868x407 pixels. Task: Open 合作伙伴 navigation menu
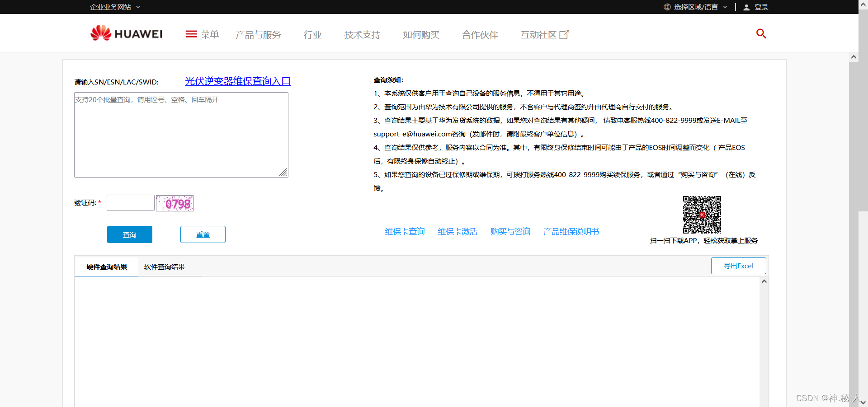pos(480,35)
